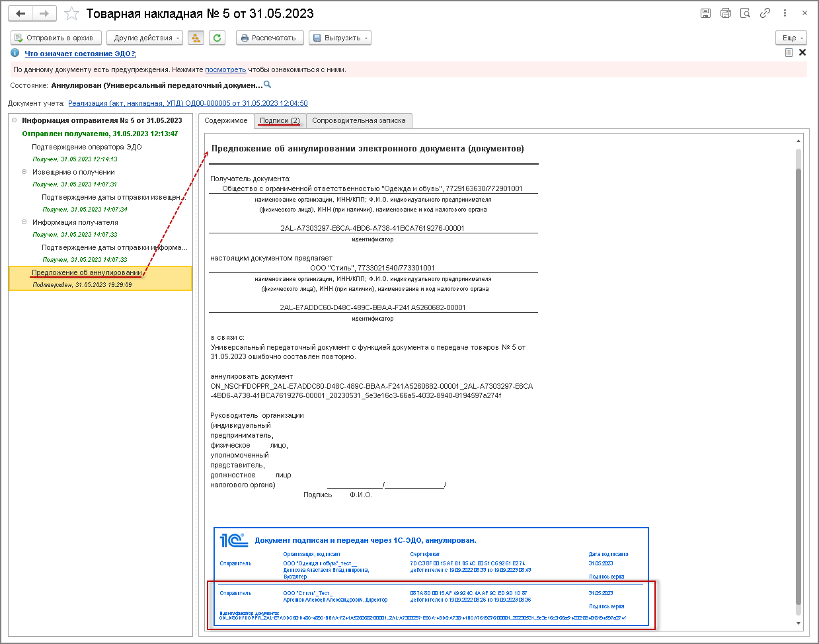Switch to Подписи (2) tab
The image size is (819, 644).
[x=280, y=120]
